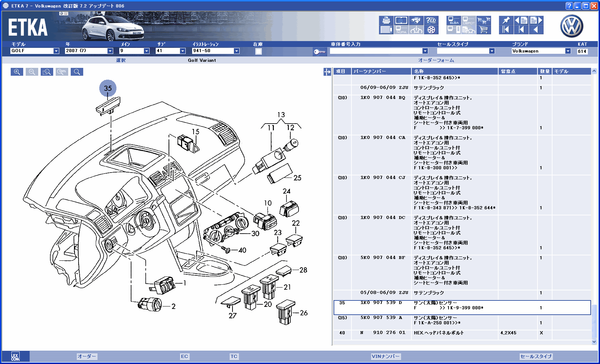
Task: Click the 名称 column header
Action: pyautogui.click(x=455, y=71)
